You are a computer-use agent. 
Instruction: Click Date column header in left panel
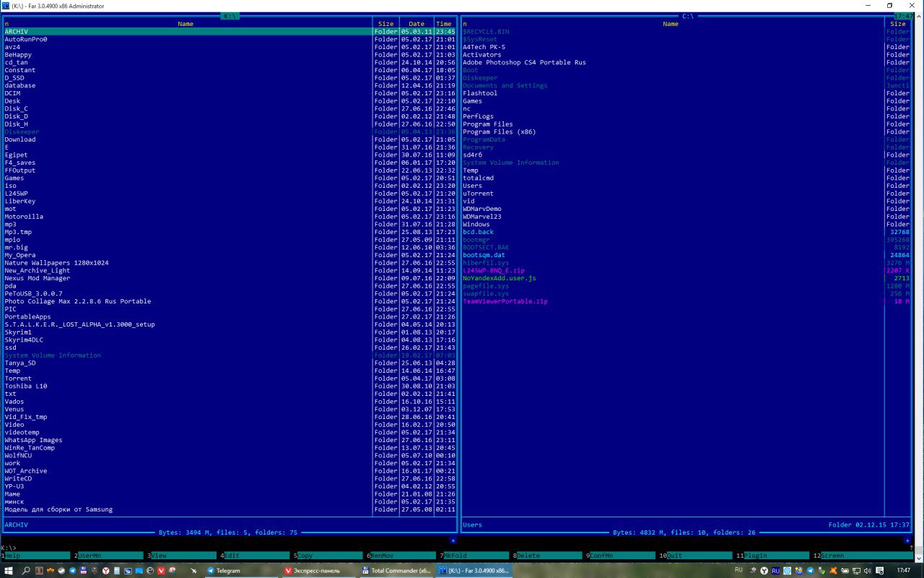tap(417, 24)
